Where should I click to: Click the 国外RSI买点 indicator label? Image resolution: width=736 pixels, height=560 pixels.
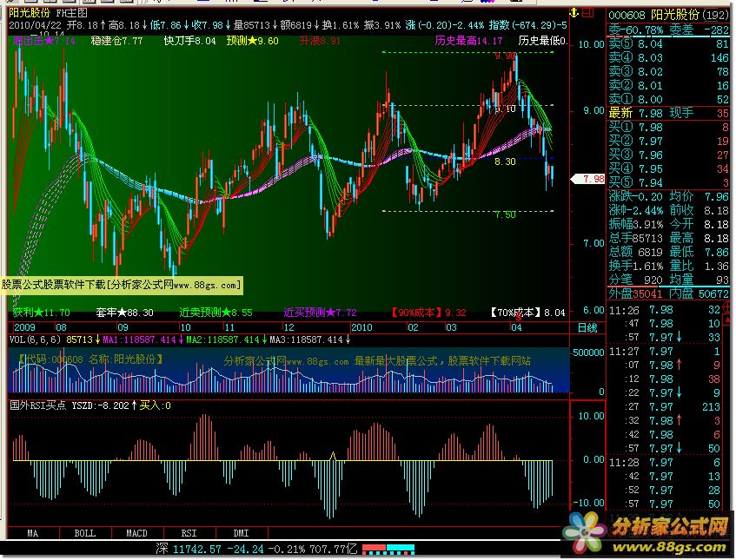click(38, 405)
